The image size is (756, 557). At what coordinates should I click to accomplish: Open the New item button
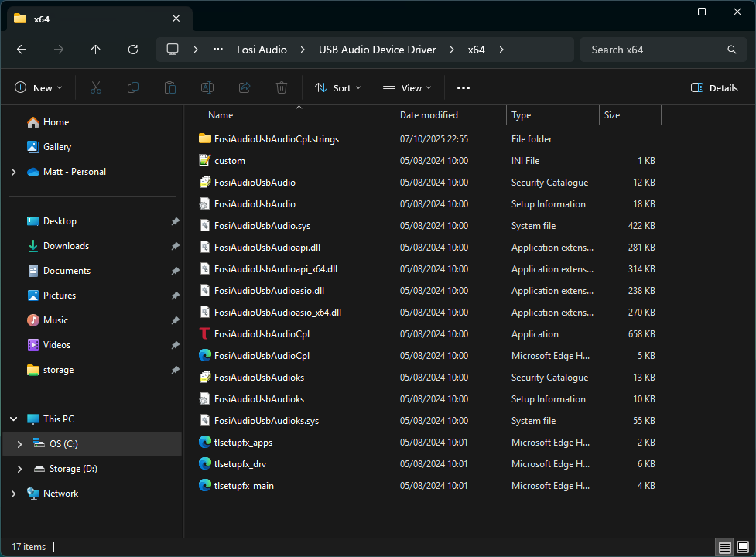coord(39,88)
